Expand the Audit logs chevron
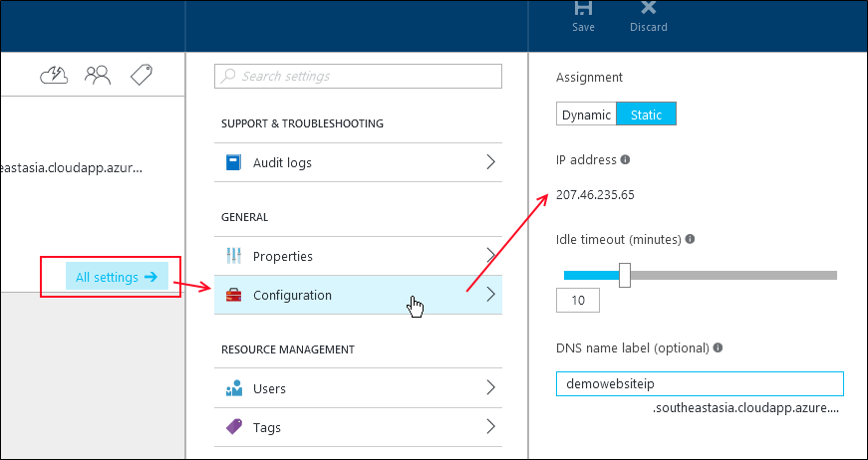 tap(490, 162)
